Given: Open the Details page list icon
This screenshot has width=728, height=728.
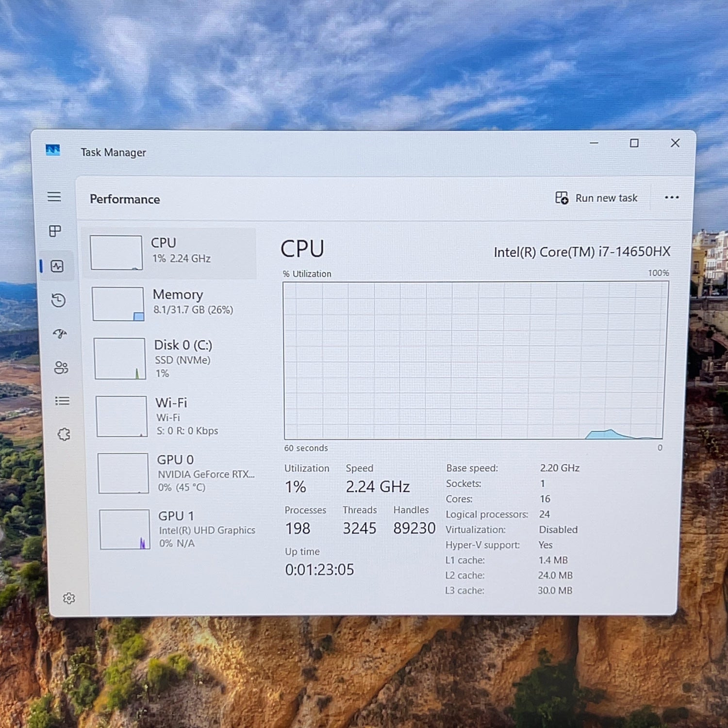Looking at the screenshot, I should (x=62, y=401).
